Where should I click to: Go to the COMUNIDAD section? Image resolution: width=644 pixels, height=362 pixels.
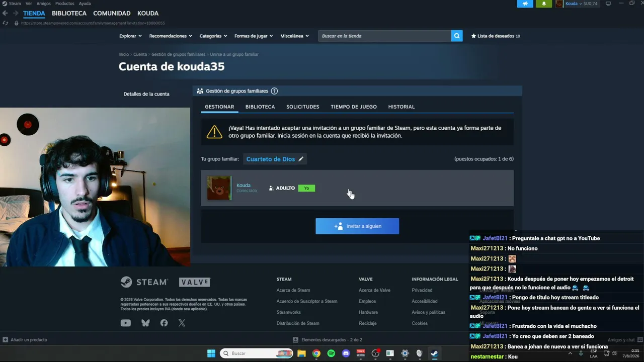point(112,14)
